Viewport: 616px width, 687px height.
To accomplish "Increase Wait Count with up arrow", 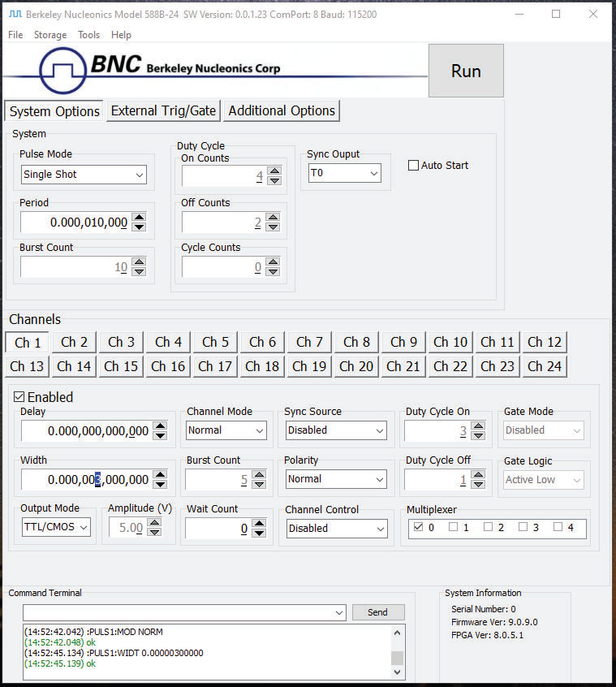I will tap(259, 524).
